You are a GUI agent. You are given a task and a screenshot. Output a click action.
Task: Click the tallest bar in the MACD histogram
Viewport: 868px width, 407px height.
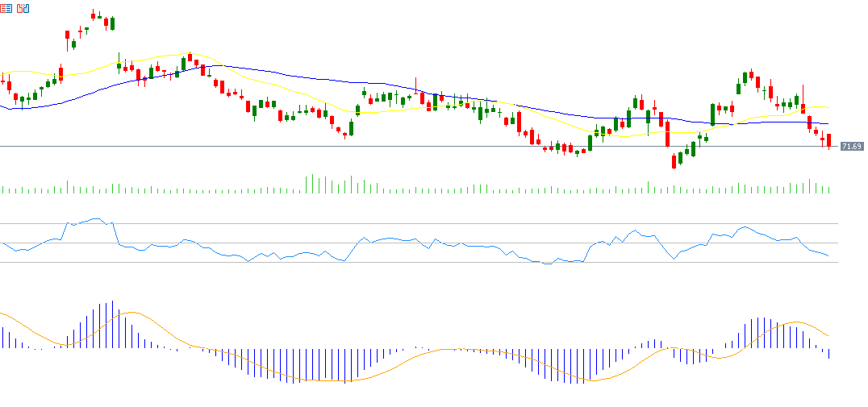coord(112,322)
